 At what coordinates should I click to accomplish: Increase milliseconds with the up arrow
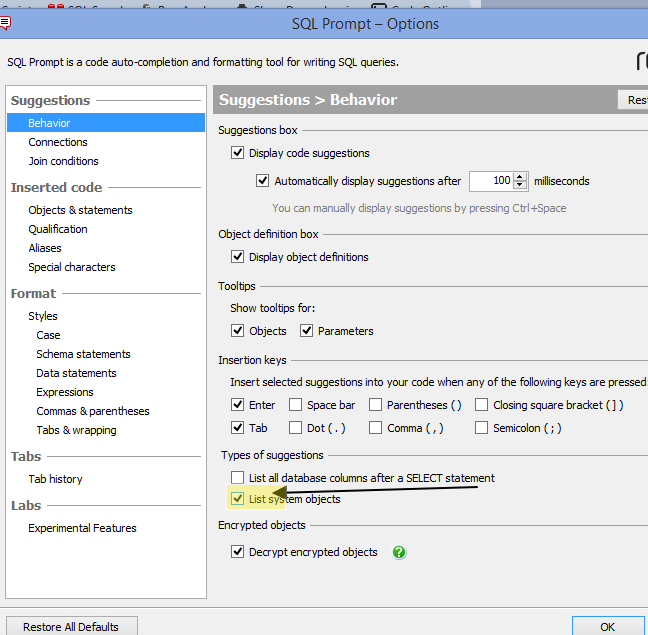pos(519,177)
